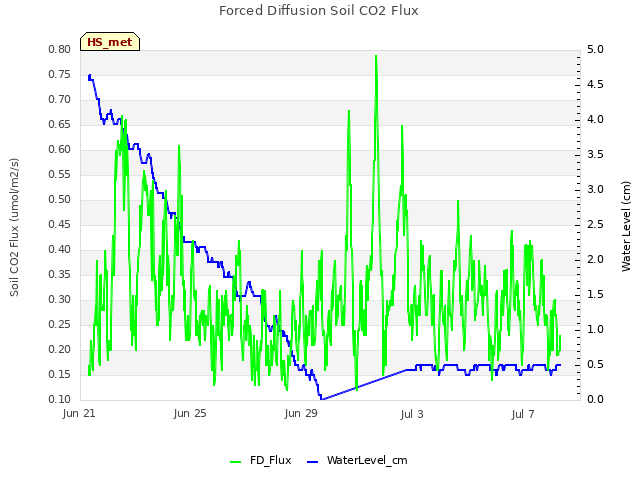Screen dimensions: 640x480
Task: Click the 0.40 left axis value
Action: 60,249
